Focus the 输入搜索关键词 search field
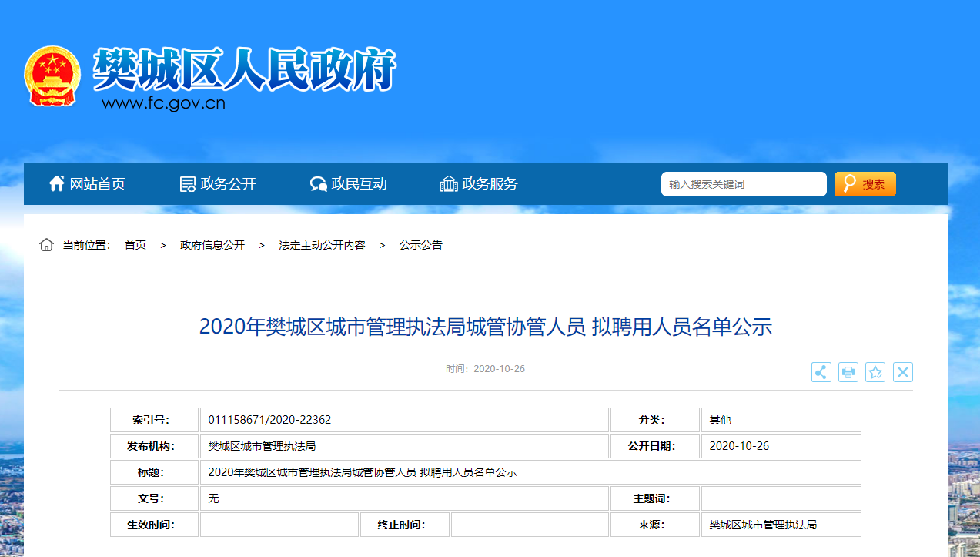The height and width of the screenshot is (557, 980). pos(744,184)
